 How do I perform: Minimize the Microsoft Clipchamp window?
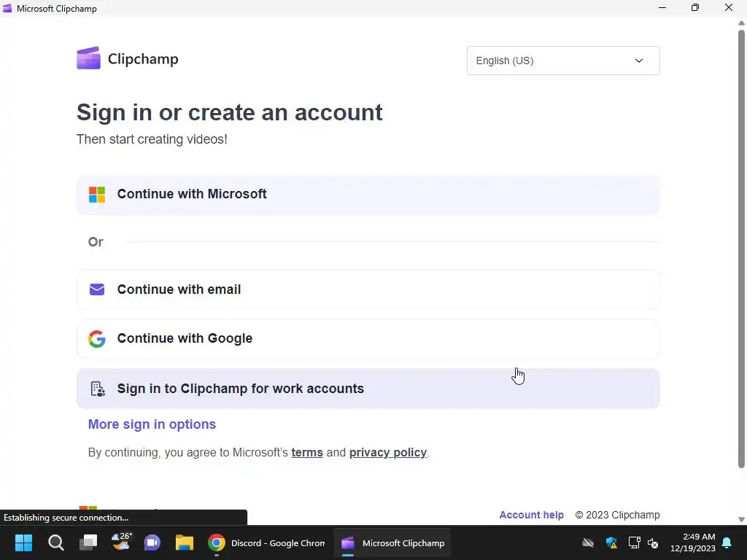[662, 7]
